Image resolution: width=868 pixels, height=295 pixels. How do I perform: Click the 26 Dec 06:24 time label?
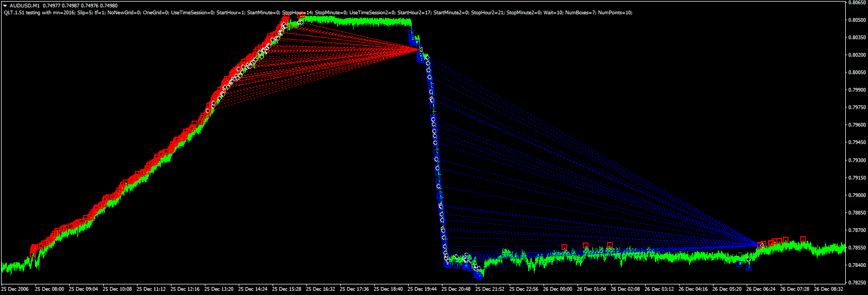[x=761, y=289]
